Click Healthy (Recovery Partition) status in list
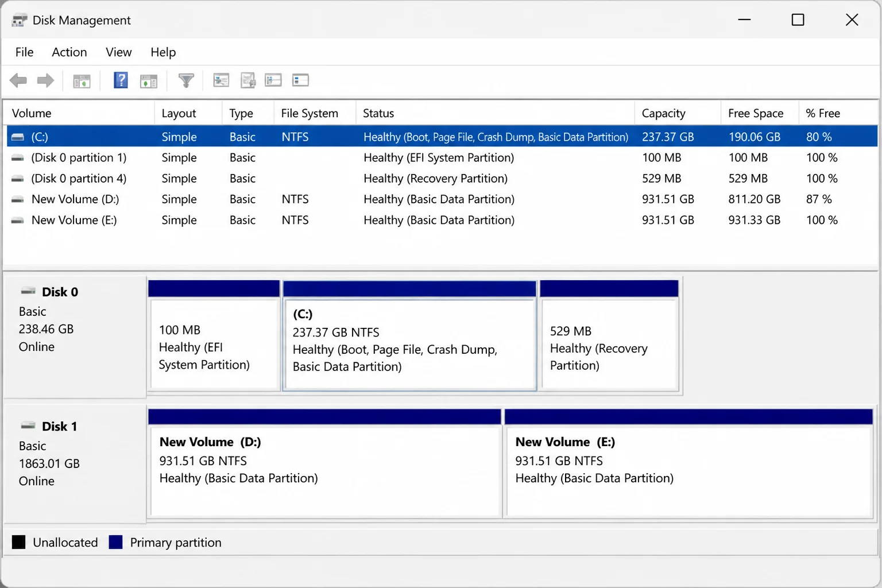 [x=435, y=179]
